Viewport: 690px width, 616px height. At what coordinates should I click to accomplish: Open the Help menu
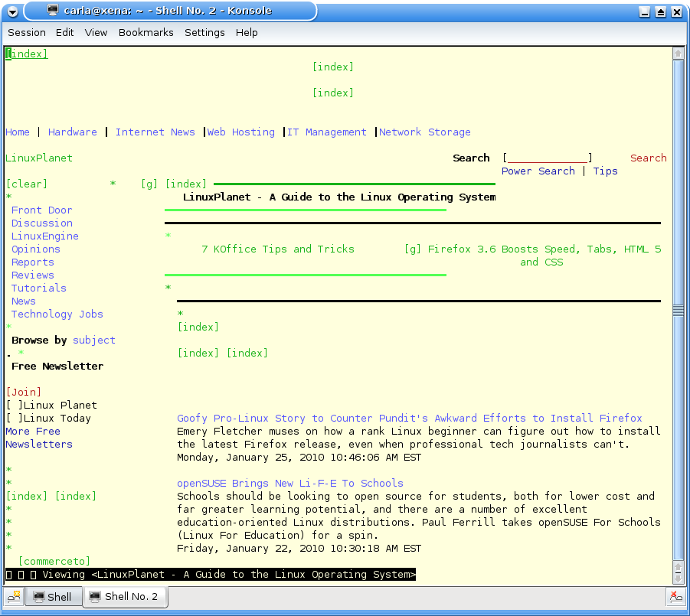pyautogui.click(x=247, y=33)
